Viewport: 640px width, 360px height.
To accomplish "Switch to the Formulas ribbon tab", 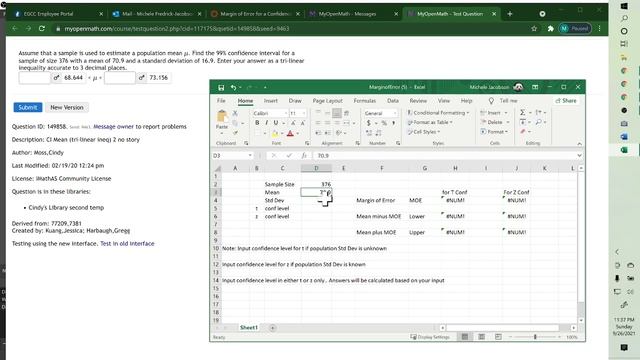I will point(364,100).
